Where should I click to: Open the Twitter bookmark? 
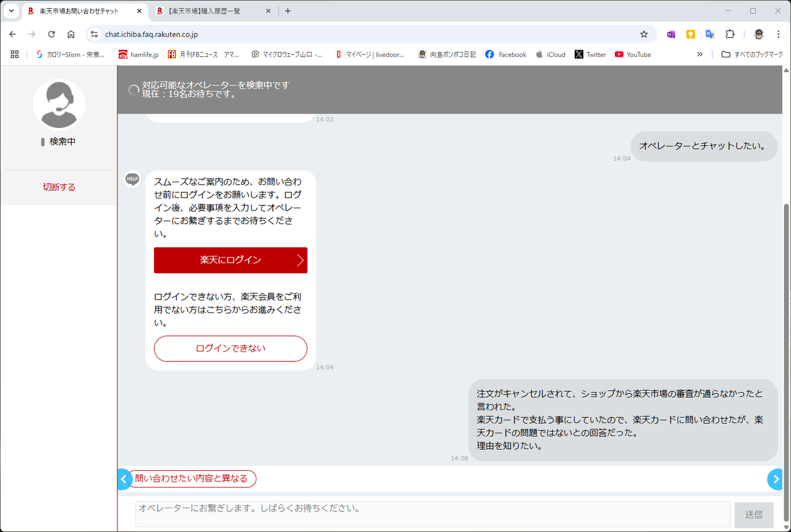[590, 54]
